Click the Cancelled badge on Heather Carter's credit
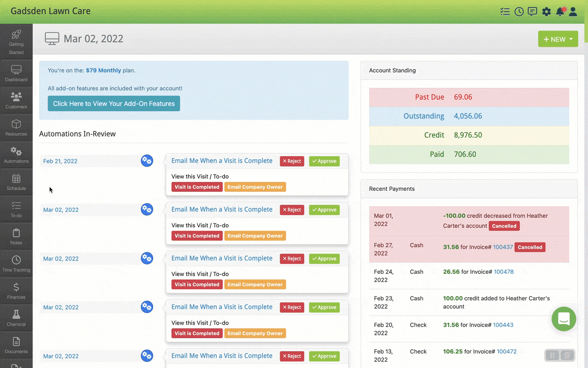Image resolution: width=588 pixels, height=368 pixels. tap(504, 226)
